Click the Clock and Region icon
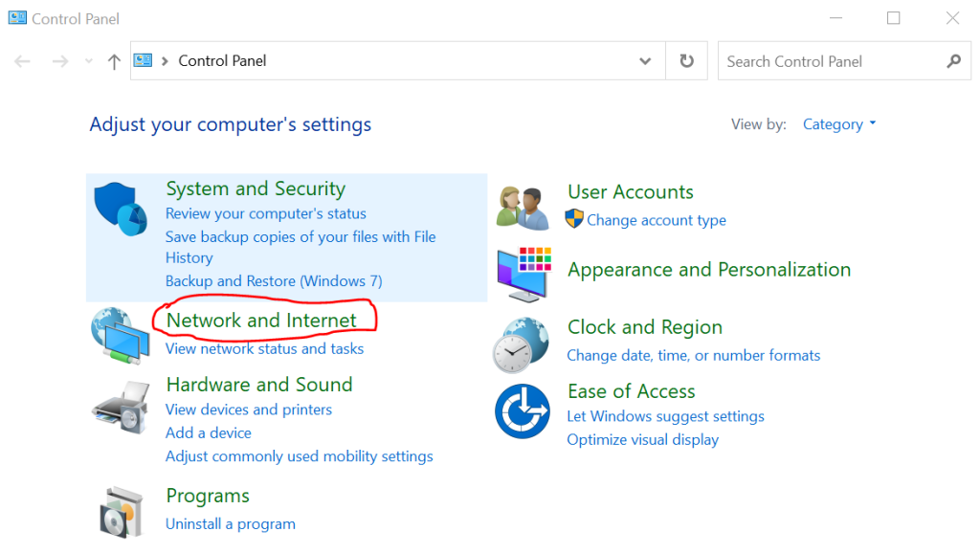Screen dimensions: 980x554 pos(521,344)
